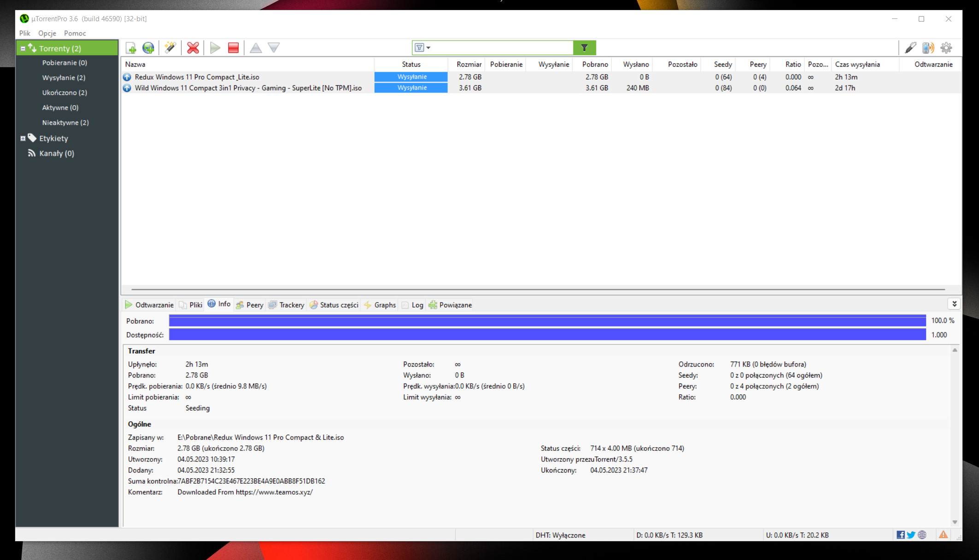
Task: Select Pobieranie (0) category
Action: coord(64,63)
